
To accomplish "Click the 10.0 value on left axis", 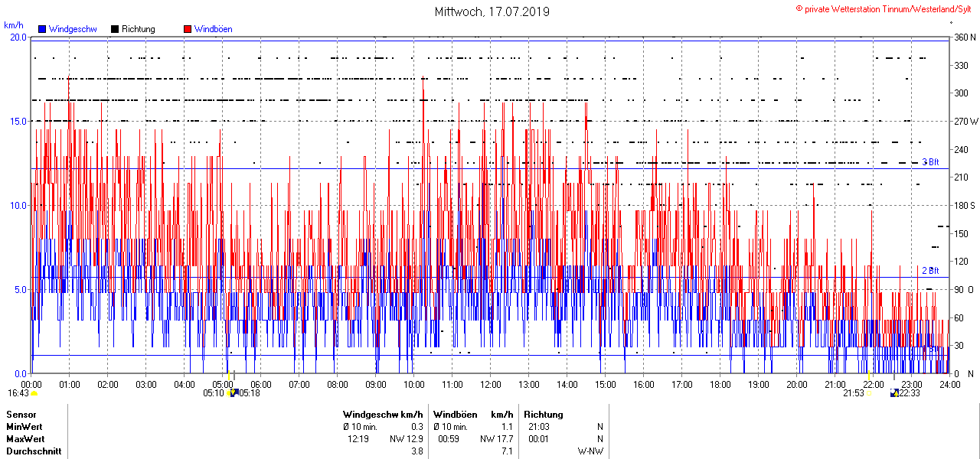I will pos(18,205).
